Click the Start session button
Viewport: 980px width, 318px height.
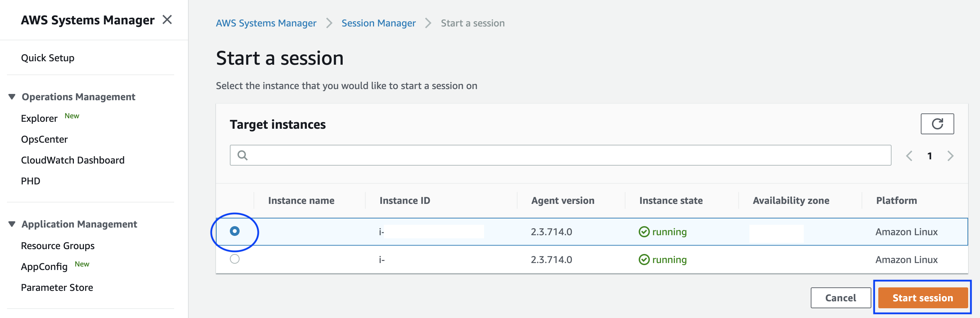pyautogui.click(x=923, y=297)
